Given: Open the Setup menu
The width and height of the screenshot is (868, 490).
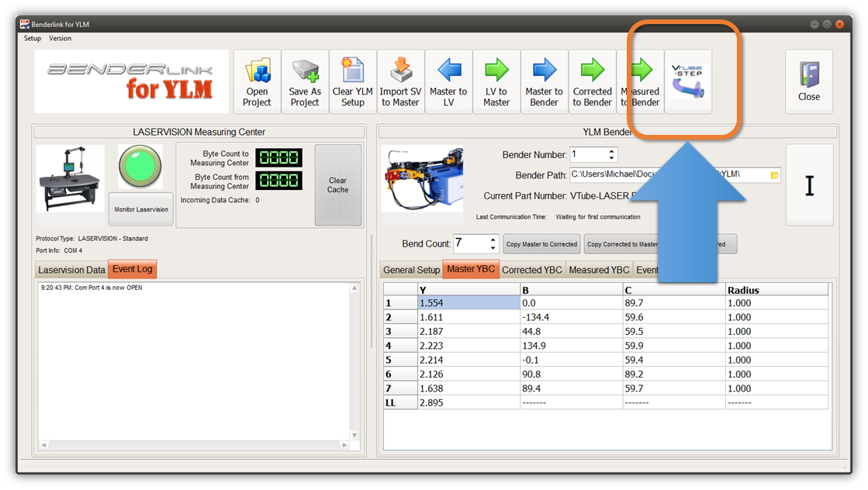Looking at the screenshot, I should click(33, 38).
